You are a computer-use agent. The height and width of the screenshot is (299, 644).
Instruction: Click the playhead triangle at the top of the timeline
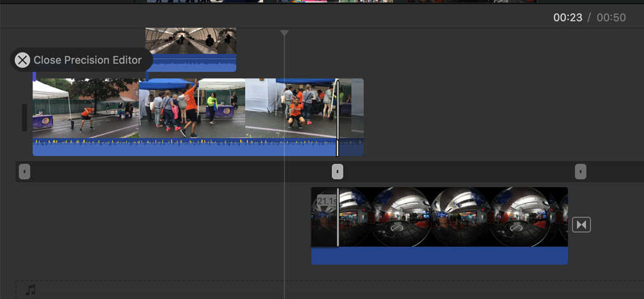point(284,33)
